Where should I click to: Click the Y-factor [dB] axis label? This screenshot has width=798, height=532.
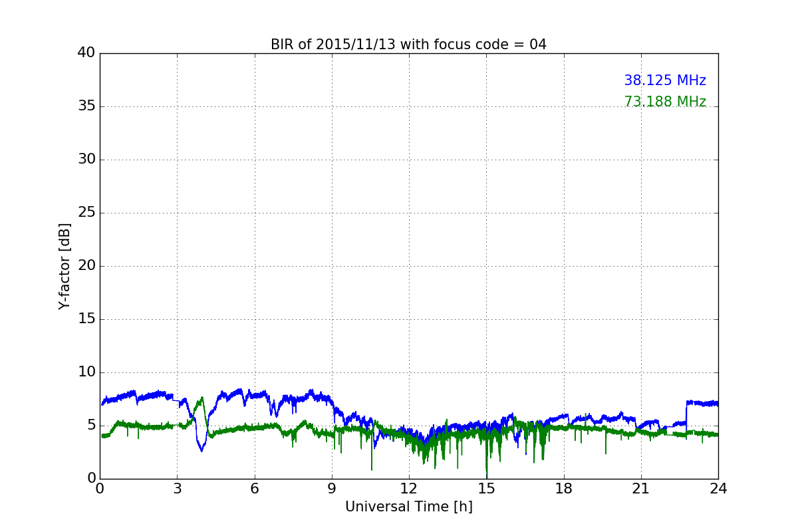[65, 266]
